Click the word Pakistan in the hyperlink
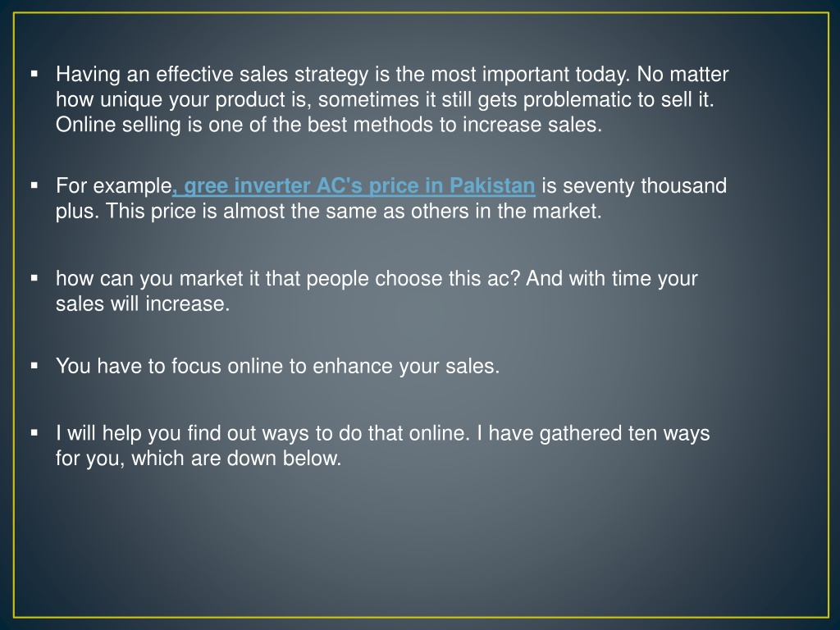This screenshot has width=840, height=630. coord(492,186)
